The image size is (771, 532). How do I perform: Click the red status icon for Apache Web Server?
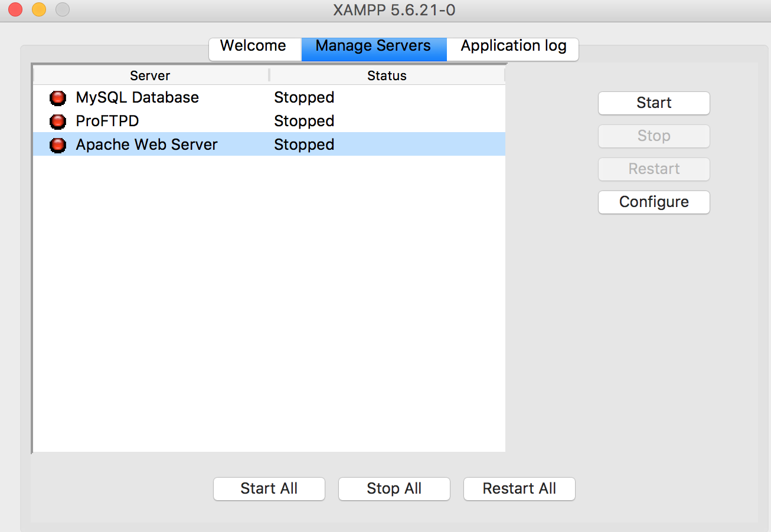click(x=58, y=145)
